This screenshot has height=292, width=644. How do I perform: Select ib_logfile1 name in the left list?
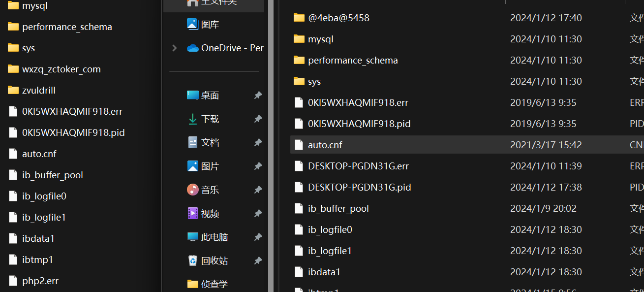(x=44, y=217)
